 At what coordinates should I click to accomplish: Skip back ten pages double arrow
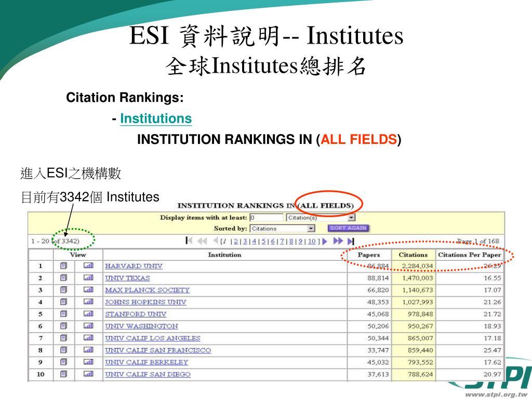202,241
